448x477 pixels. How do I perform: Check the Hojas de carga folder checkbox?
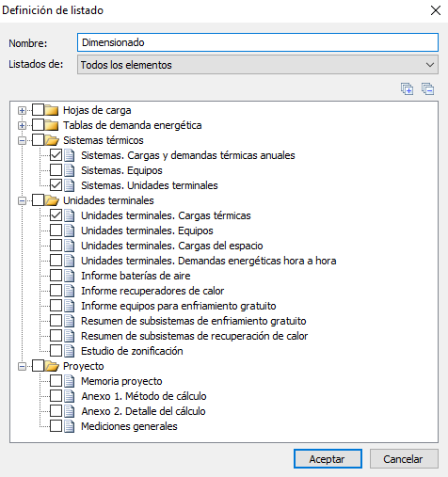click(38, 110)
